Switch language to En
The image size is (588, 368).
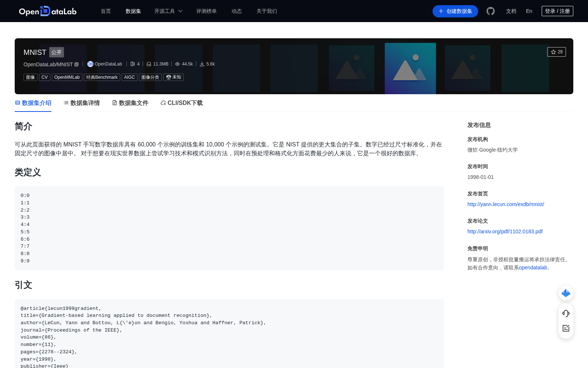[529, 11]
